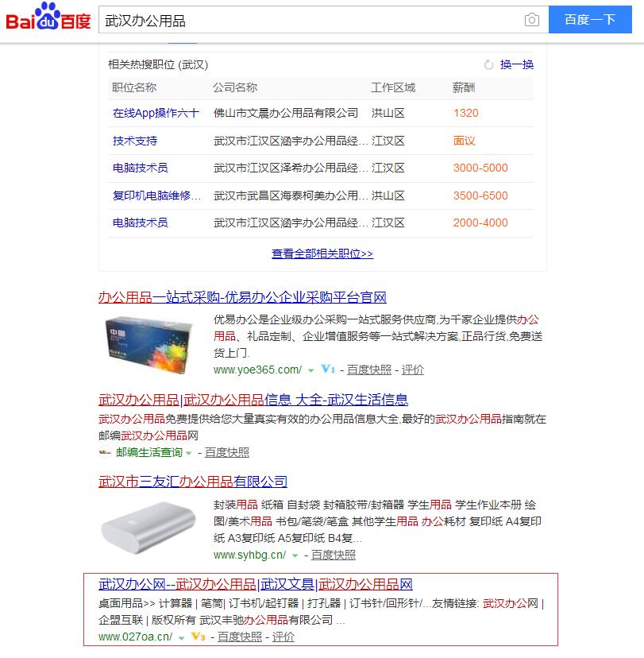Screen dimensions: 644x658
Task: Click the www.syhbg.cn URL
Action: (x=249, y=555)
